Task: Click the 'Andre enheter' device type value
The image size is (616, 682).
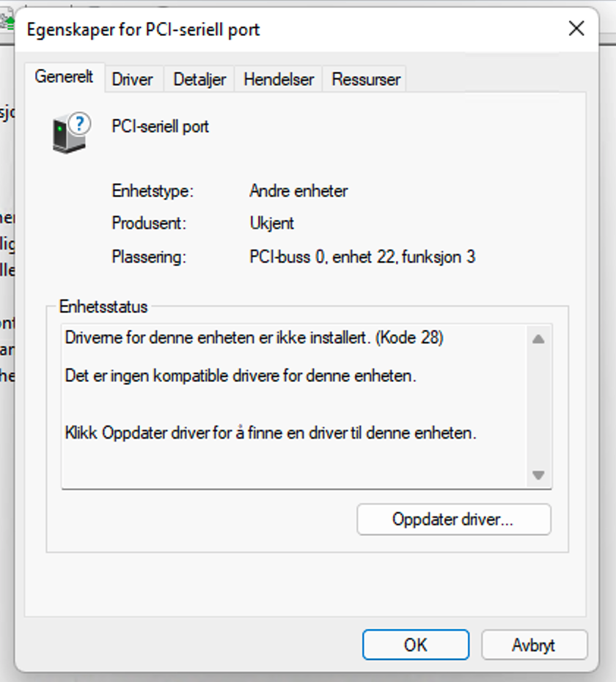Action: [x=298, y=191]
